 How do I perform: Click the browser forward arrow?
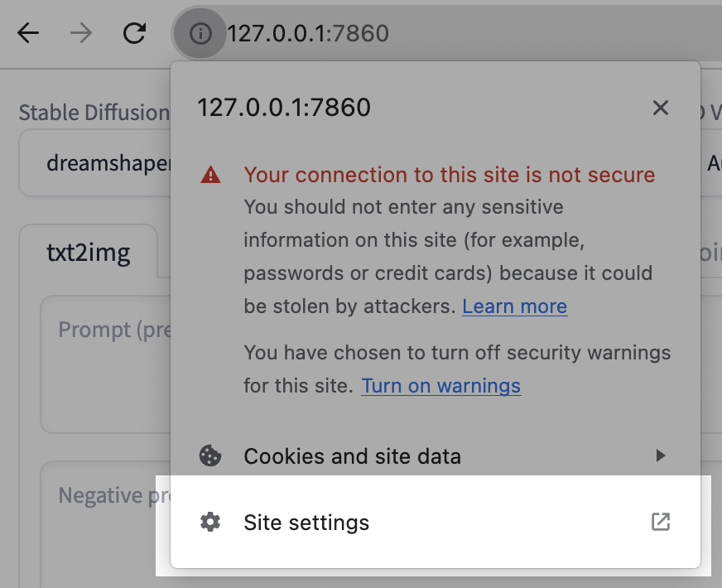pos(81,33)
